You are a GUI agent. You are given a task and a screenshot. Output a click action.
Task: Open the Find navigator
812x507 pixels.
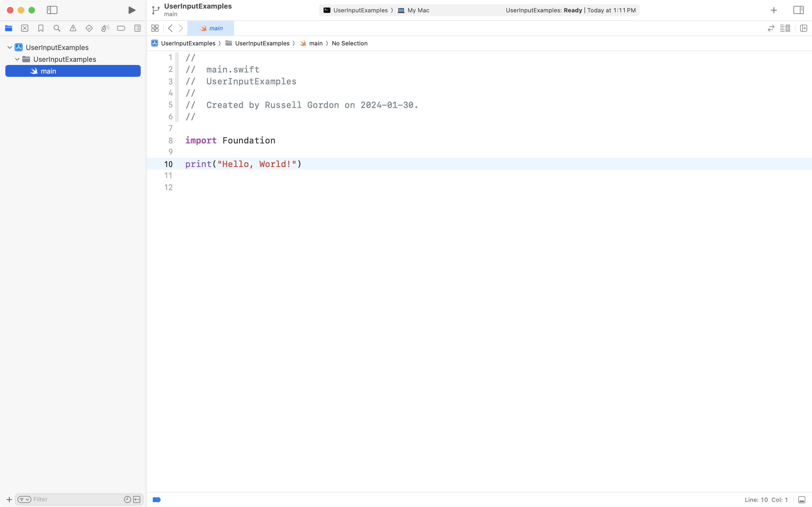pos(57,28)
